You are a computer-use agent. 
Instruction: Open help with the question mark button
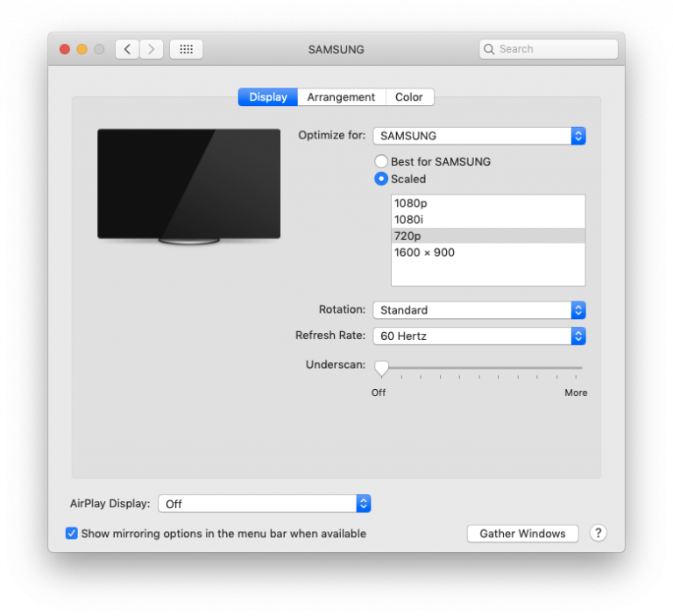coord(598,533)
